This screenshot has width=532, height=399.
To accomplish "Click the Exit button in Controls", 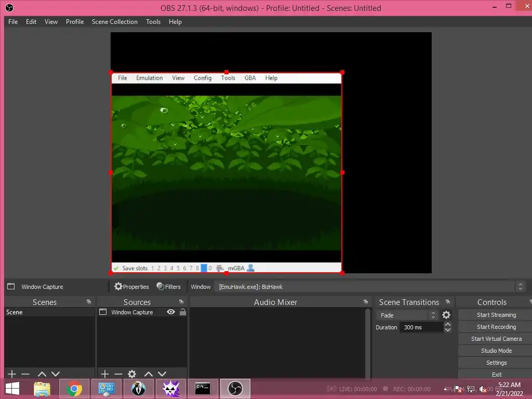I will coord(496,374).
